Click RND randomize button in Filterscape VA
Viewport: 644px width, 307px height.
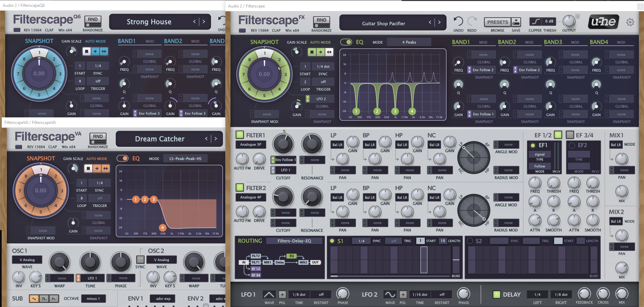(98, 139)
